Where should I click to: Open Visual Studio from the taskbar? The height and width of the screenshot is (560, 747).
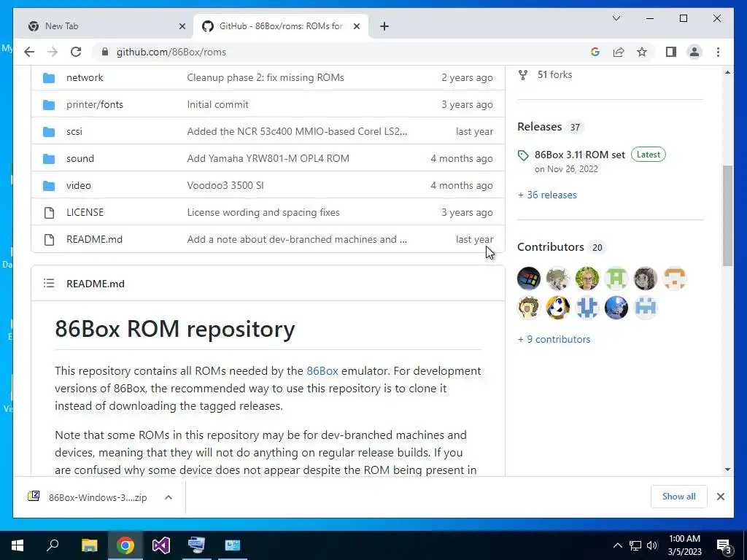tap(161, 545)
